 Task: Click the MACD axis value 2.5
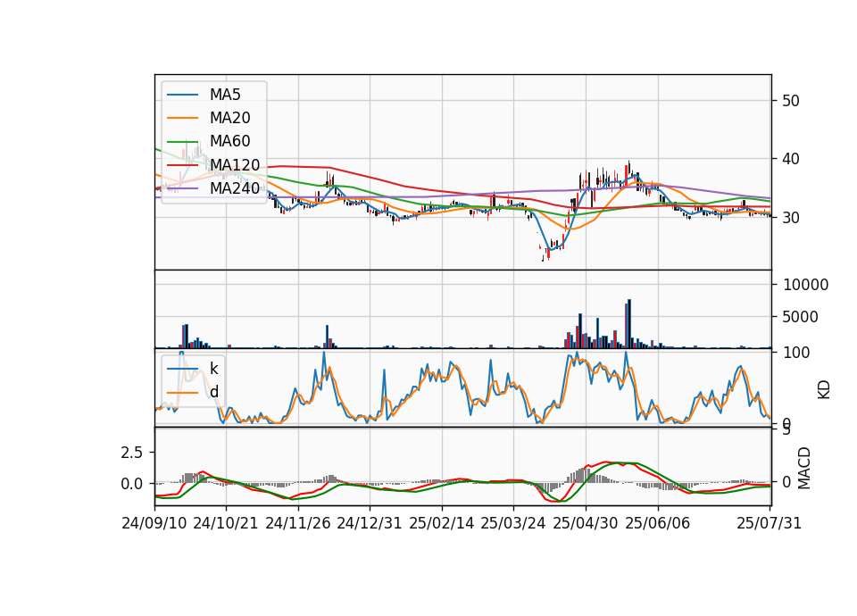132,453
